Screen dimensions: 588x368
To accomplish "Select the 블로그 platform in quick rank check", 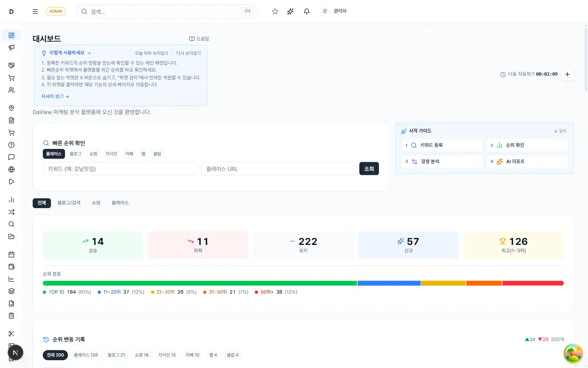I will [75, 154].
